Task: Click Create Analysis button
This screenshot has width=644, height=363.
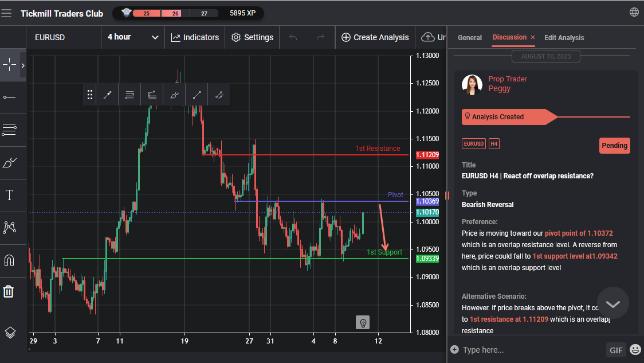Action: [375, 37]
